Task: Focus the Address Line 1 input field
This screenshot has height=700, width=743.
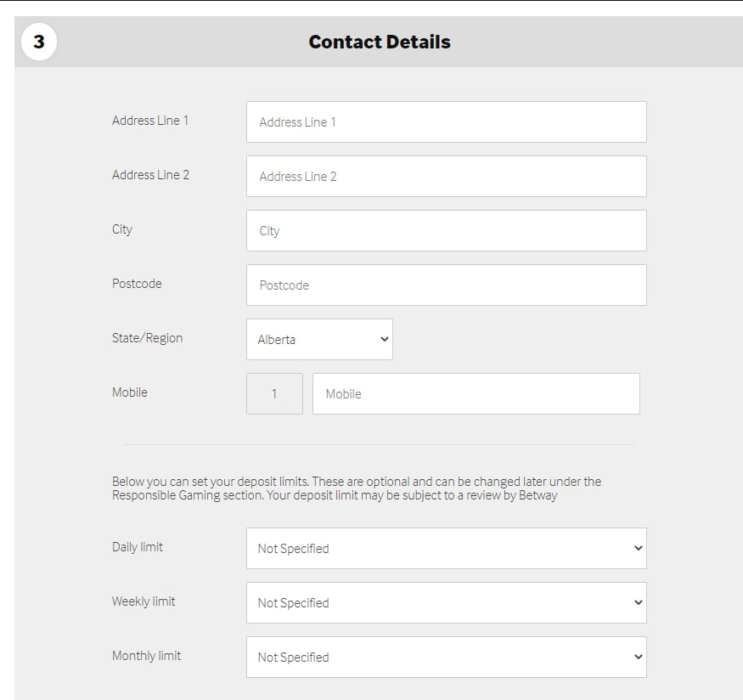Action: coord(446,121)
